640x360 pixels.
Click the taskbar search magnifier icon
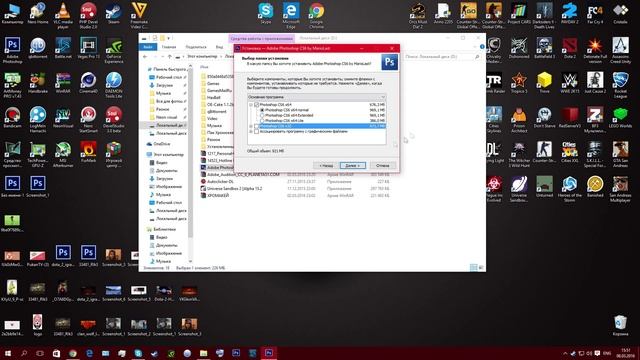[x=24, y=353]
